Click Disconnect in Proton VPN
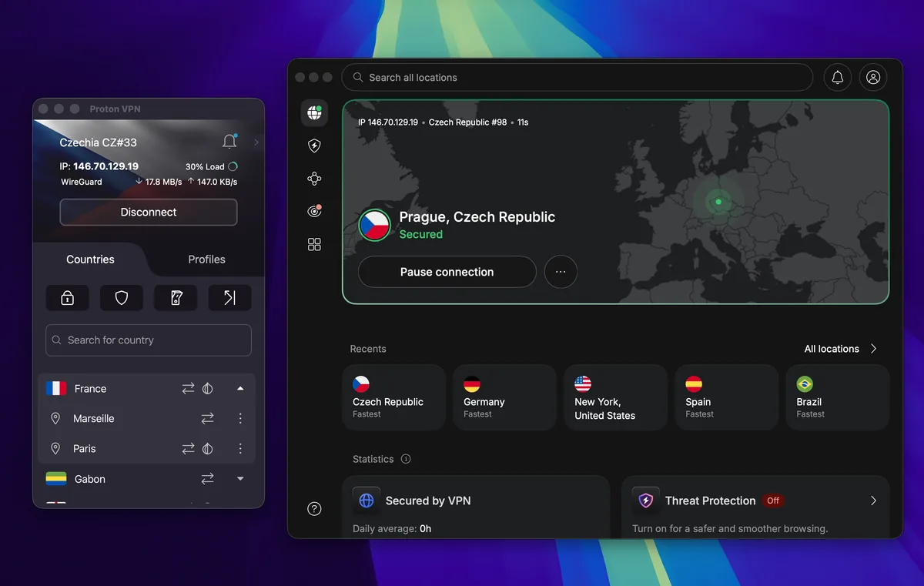The image size is (924, 586). point(149,213)
